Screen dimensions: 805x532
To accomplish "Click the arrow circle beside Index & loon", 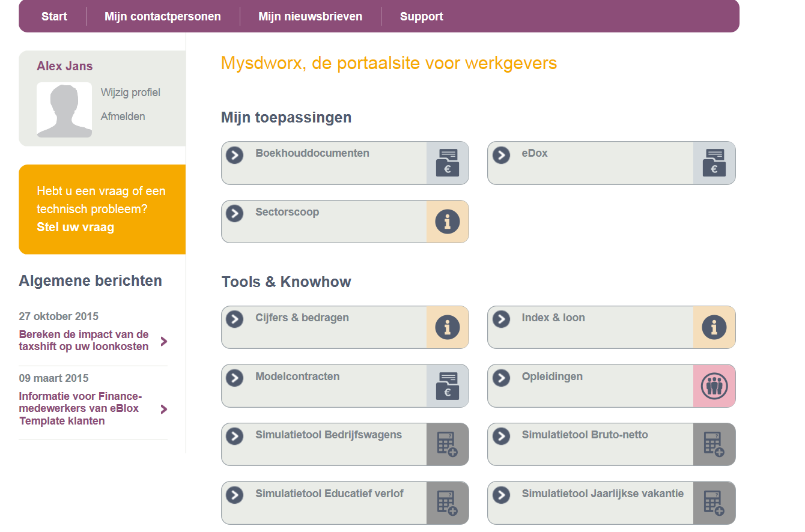I will tap(501, 319).
